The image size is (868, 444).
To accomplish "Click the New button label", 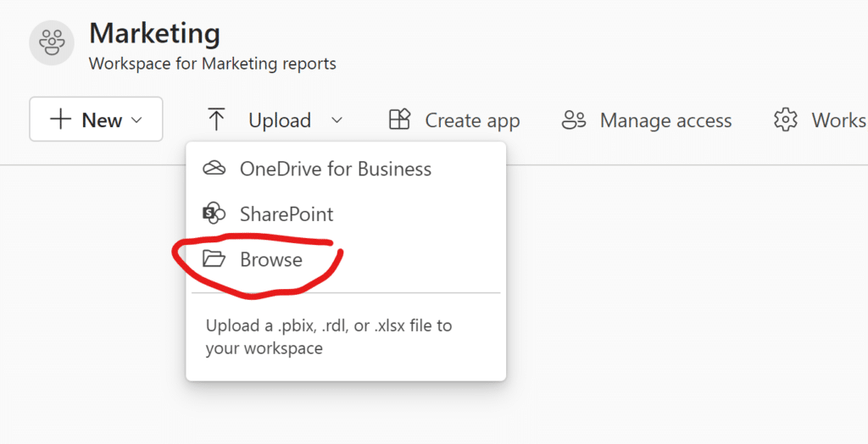I will click(102, 120).
